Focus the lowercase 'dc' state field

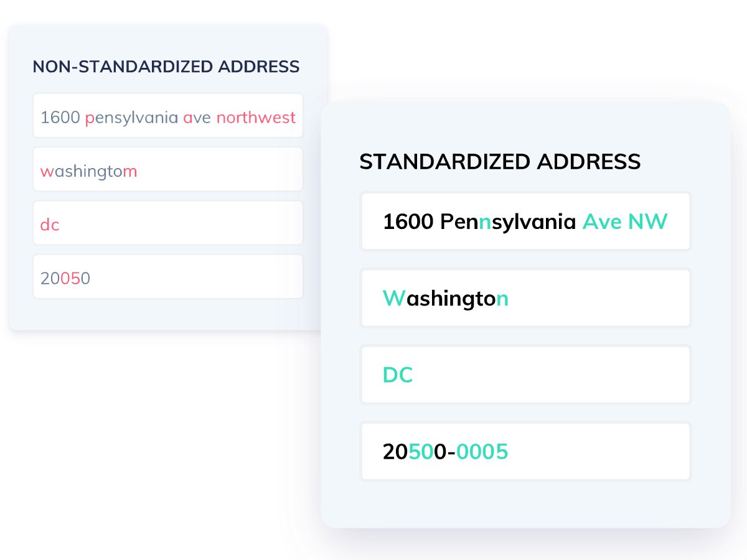pyautogui.click(x=168, y=223)
